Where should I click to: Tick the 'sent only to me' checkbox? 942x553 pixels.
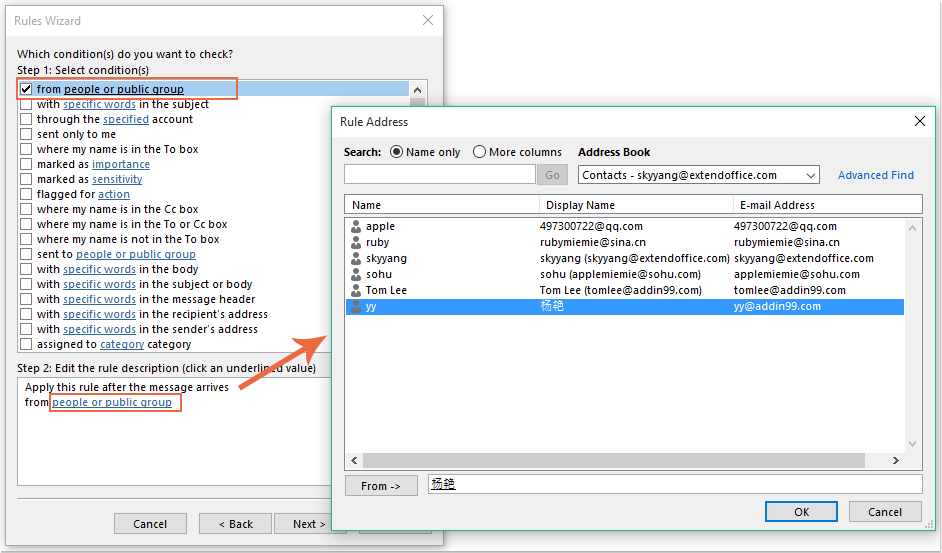click(26, 134)
